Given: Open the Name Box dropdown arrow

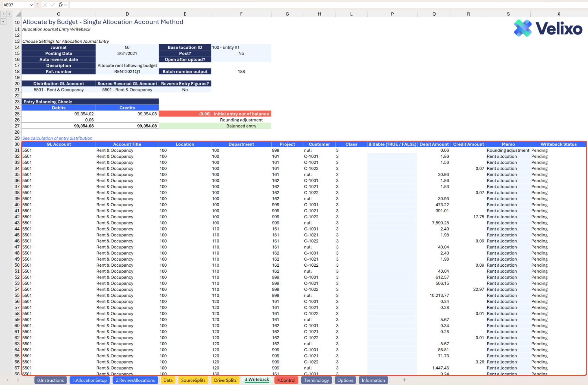Looking at the screenshot, I should click(x=31, y=5).
